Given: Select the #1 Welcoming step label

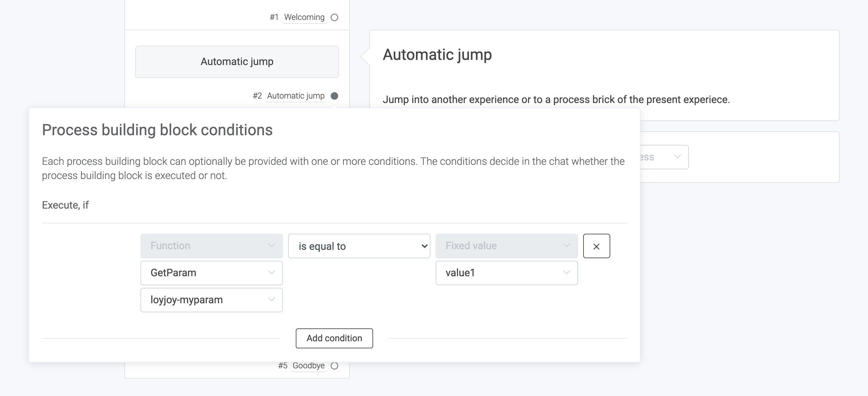Looking at the screenshot, I should pyautogui.click(x=304, y=17).
